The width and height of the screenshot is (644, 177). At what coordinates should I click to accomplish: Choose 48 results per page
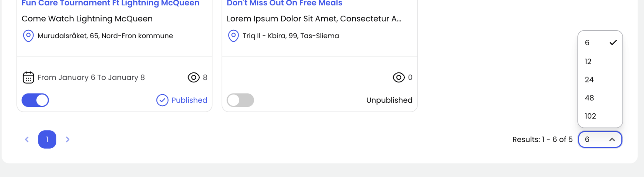[589, 98]
